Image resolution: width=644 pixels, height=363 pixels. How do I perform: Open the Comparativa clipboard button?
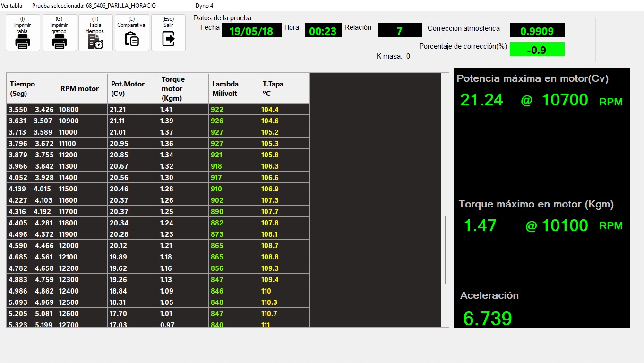coord(131,33)
